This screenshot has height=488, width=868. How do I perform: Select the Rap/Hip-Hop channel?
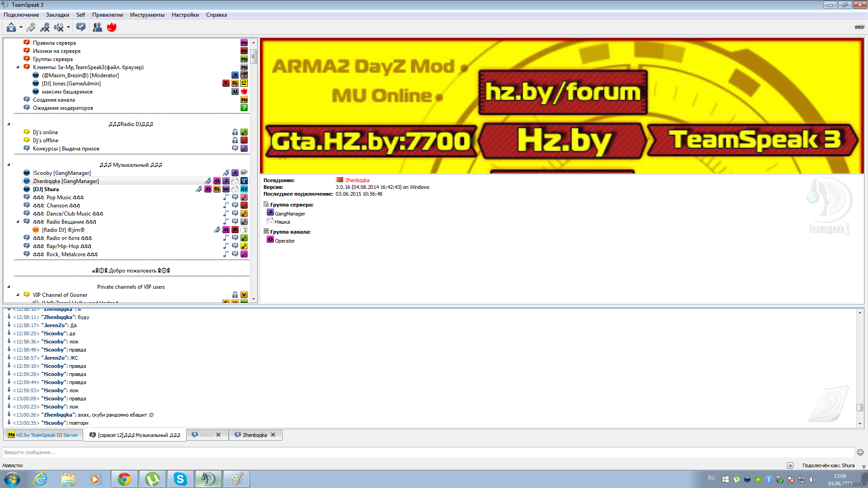pos(62,246)
